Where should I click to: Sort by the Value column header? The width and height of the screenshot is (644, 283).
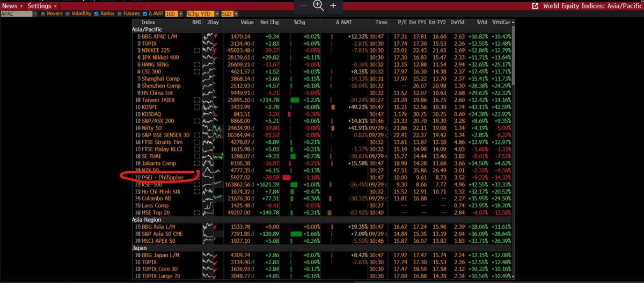(246, 23)
